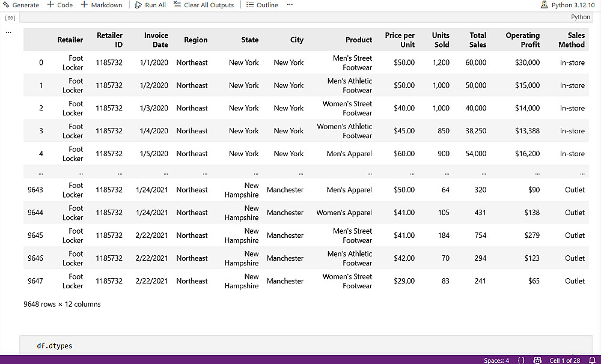Select the 431 total sales value
This screenshot has height=364, width=601.
pyautogui.click(x=480, y=213)
